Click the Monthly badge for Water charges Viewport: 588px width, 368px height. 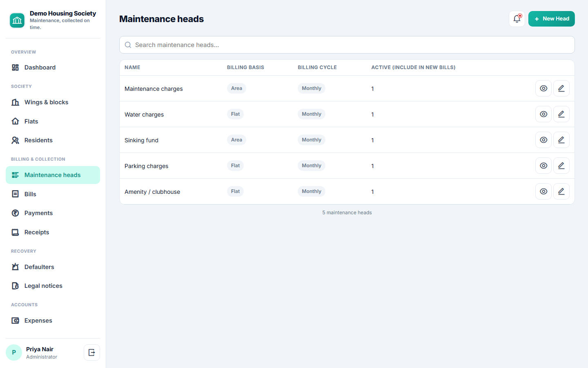coord(312,114)
